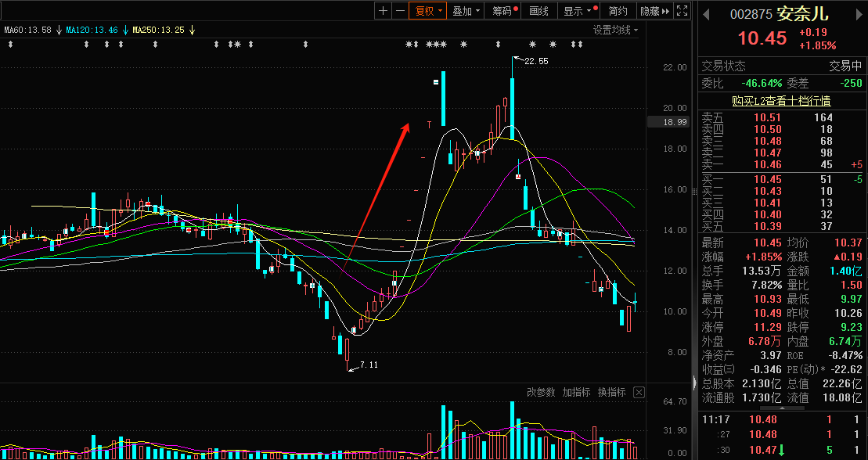Click the 最高 value 10.93
Image resolution: width=868 pixels, height=460 pixels.
tap(768, 300)
